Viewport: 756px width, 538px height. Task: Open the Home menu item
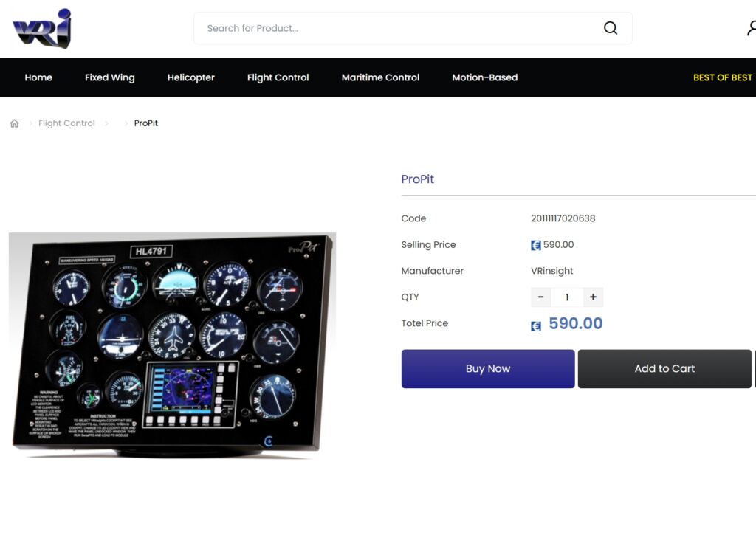38,77
